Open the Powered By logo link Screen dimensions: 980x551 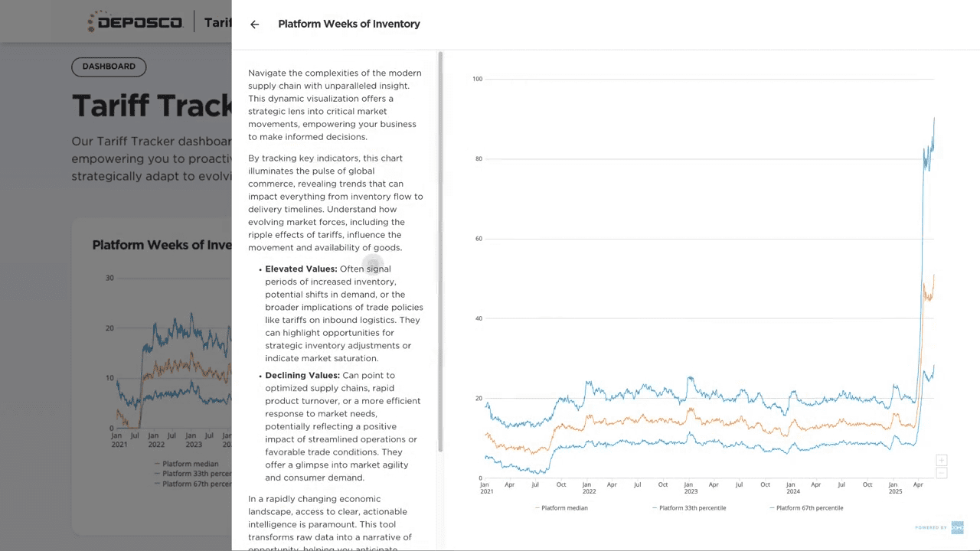(x=939, y=527)
